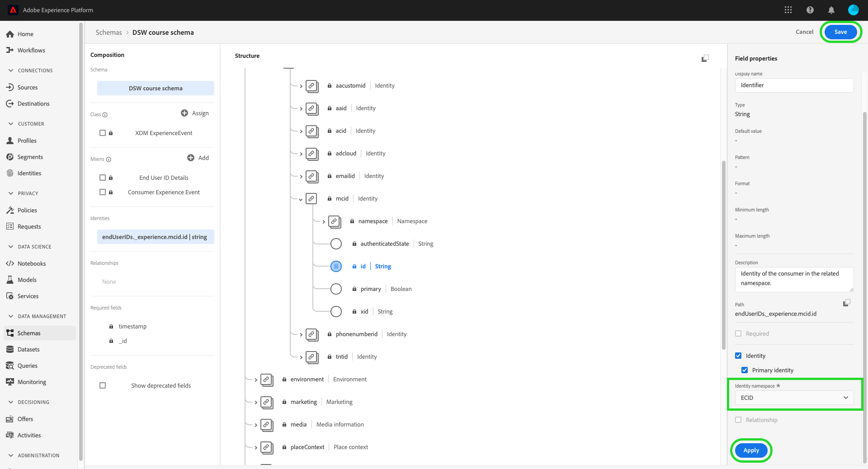
Task: Open the Identity namespace ECID dropdown
Action: (794, 398)
